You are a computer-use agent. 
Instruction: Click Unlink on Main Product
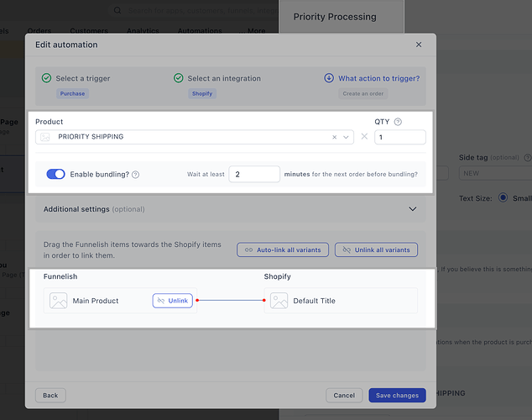pos(173,301)
